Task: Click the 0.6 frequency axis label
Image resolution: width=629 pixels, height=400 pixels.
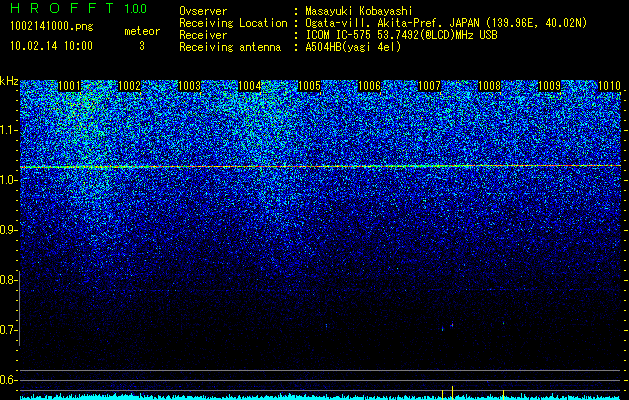Action: point(8,380)
